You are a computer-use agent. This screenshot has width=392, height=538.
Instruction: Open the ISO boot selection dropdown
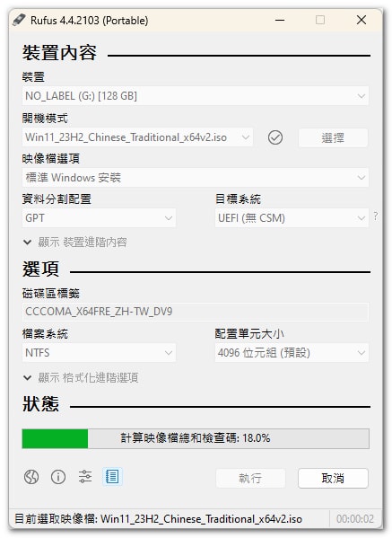[x=137, y=137]
